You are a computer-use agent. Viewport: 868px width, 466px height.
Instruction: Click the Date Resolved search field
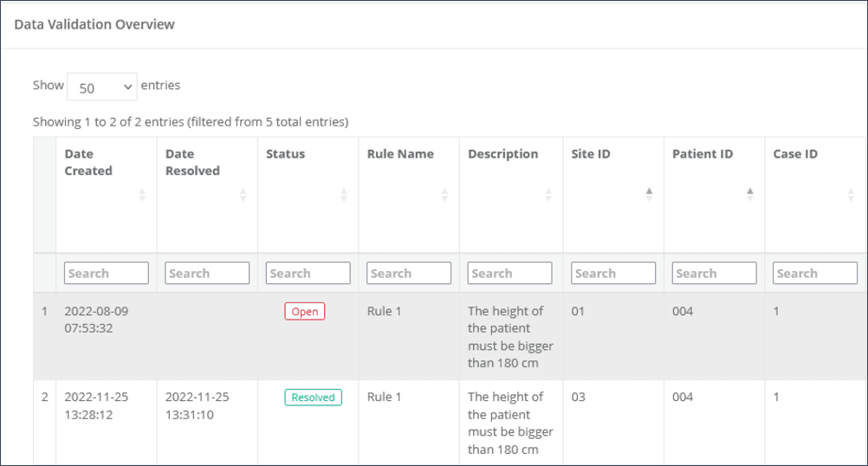coord(207,273)
